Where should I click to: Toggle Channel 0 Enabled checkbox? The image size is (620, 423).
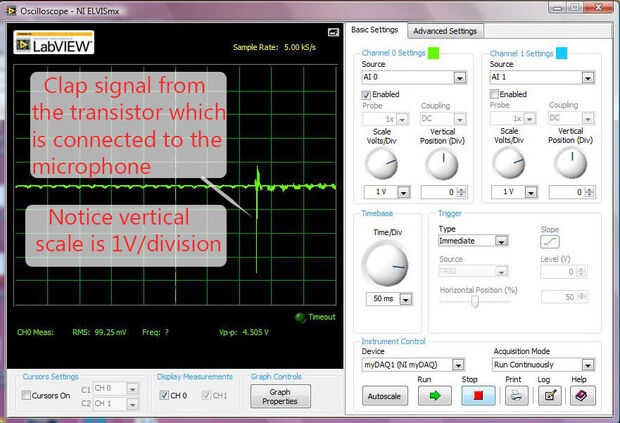click(366, 94)
